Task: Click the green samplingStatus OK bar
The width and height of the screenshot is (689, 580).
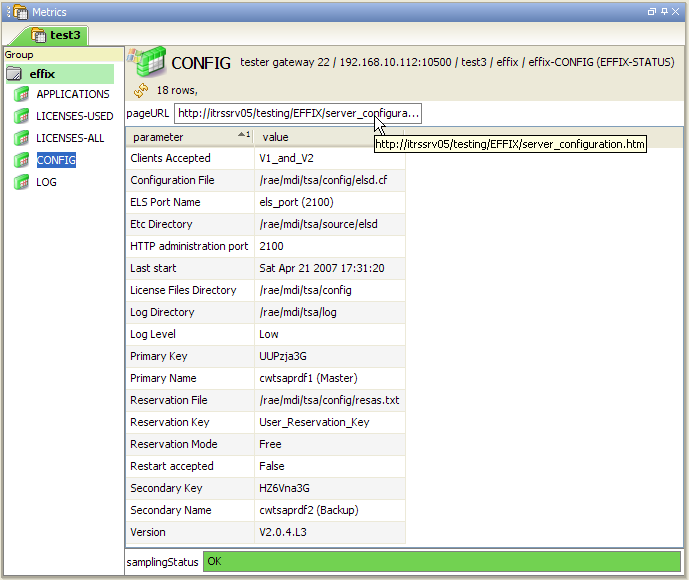Action: [440, 561]
